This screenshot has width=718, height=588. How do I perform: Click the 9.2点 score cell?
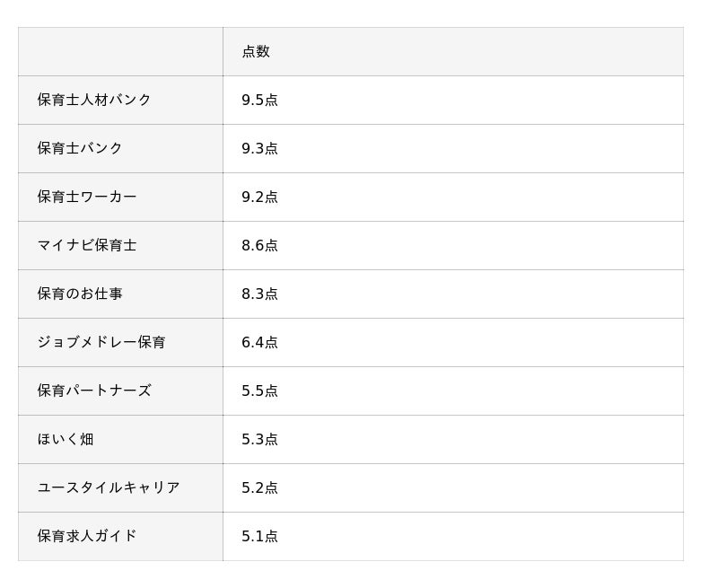(x=259, y=197)
